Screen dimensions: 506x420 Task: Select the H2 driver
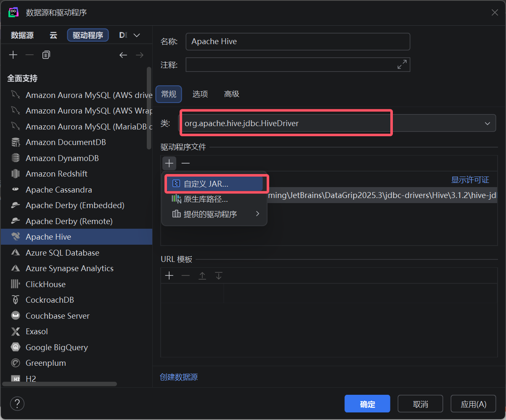76,378
